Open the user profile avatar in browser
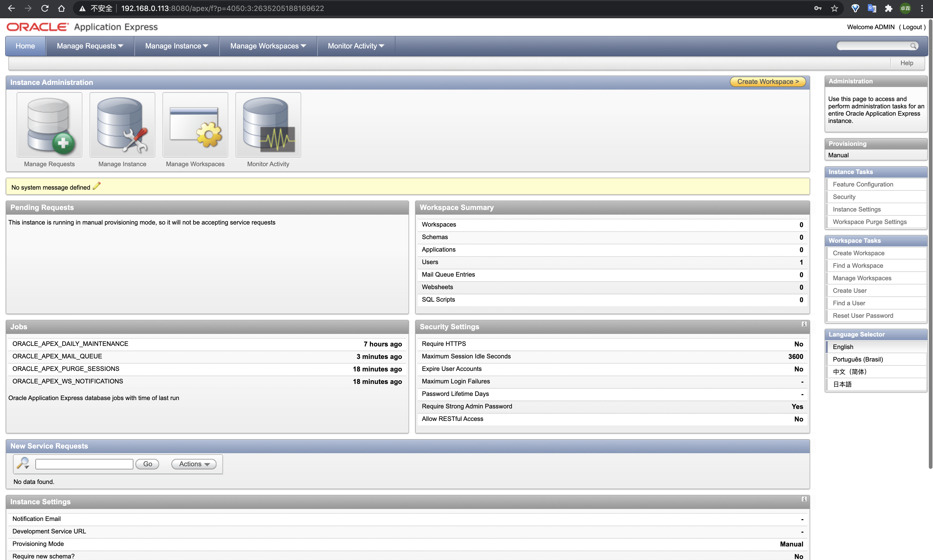933x560 pixels. click(x=905, y=8)
